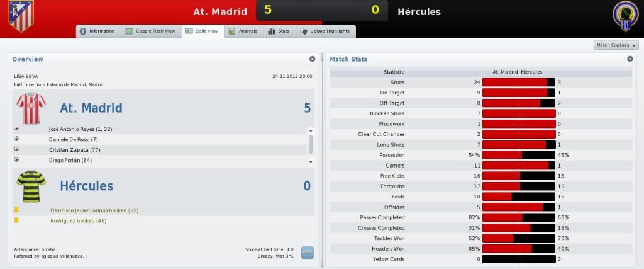Switch to the Information tab
This screenshot has width=644, height=269.
(97, 31)
